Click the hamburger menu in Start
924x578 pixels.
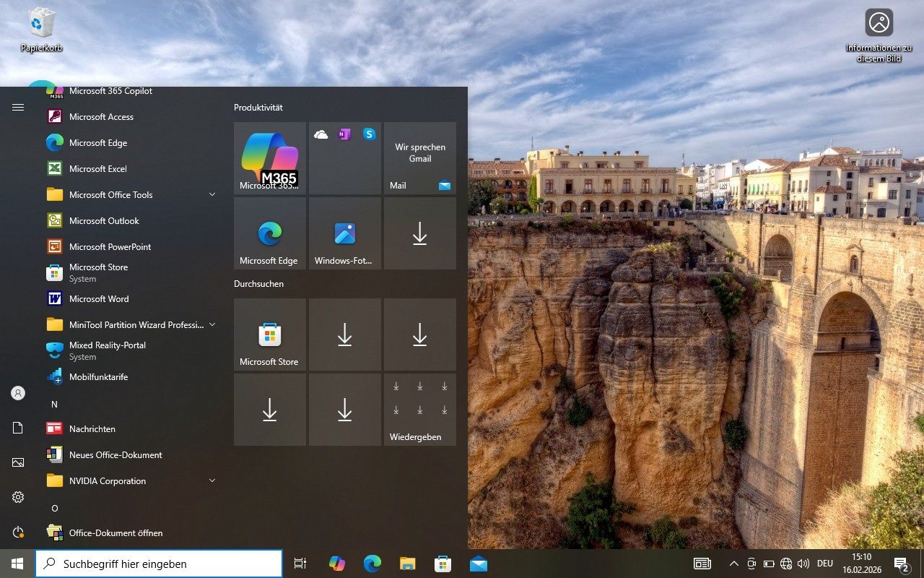[x=18, y=107]
